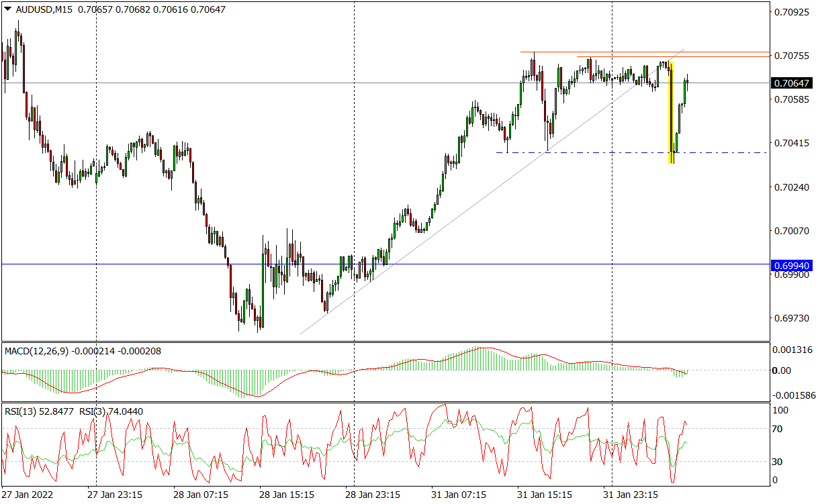Click the 0.70070 price axis label
818x504 pixels.
pos(791,231)
